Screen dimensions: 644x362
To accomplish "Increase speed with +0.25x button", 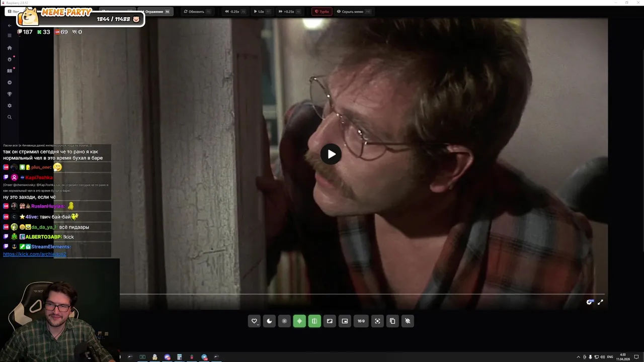I will tap(290, 12).
